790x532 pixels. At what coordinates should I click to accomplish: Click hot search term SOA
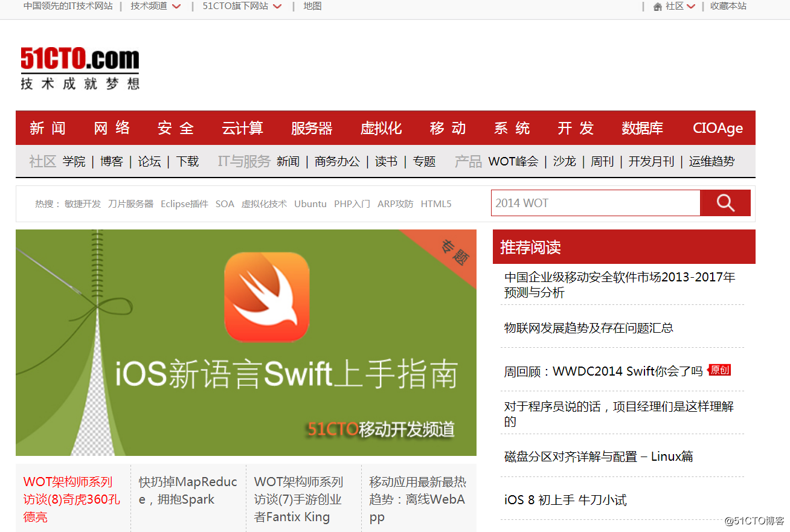[225, 204]
